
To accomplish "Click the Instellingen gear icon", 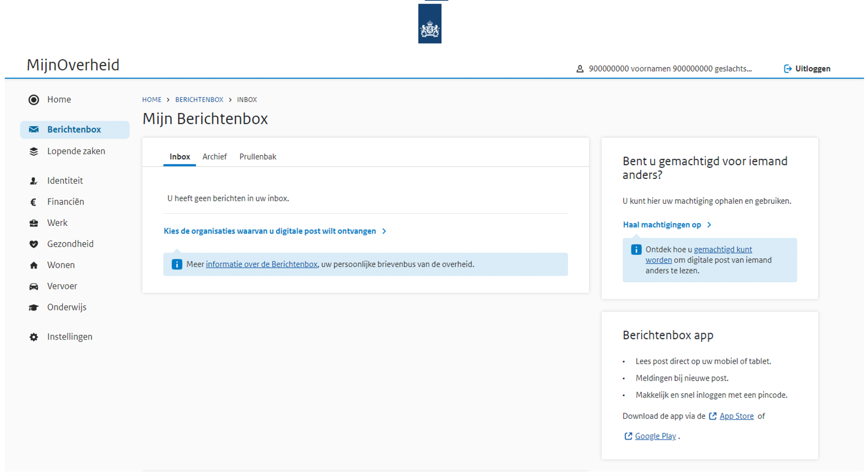I will (x=34, y=337).
